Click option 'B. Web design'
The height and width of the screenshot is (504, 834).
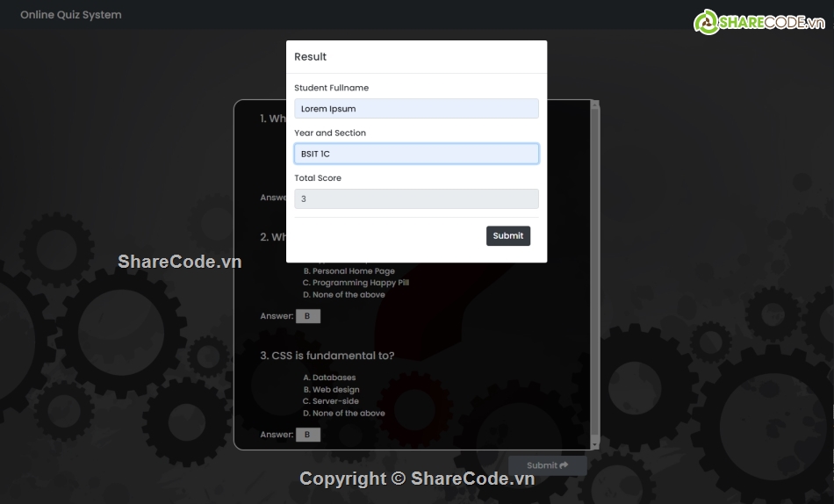[331, 390]
